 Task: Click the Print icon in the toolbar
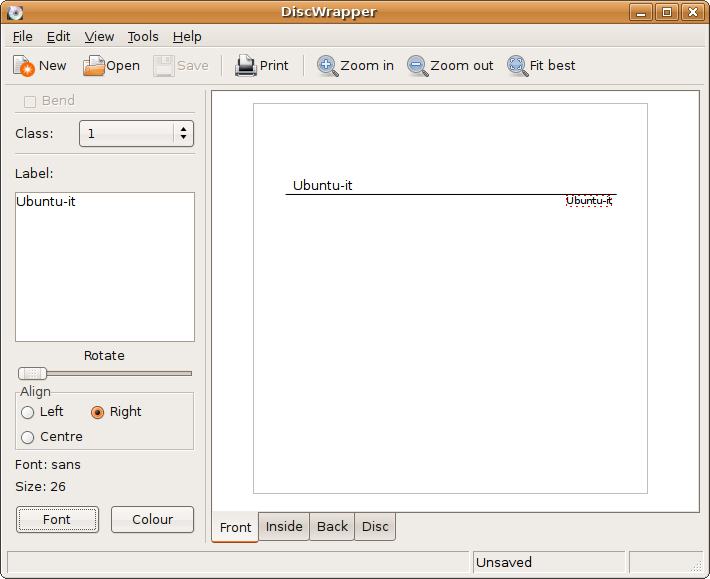(246, 66)
